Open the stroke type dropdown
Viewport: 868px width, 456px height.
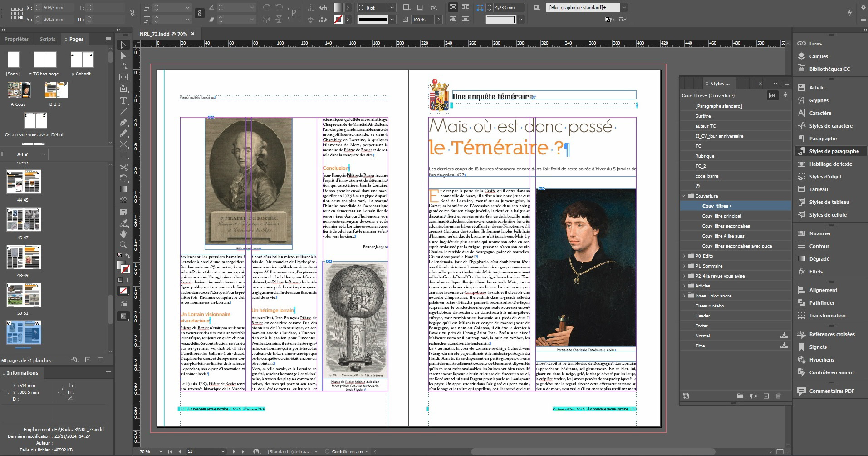(x=392, y=20)
